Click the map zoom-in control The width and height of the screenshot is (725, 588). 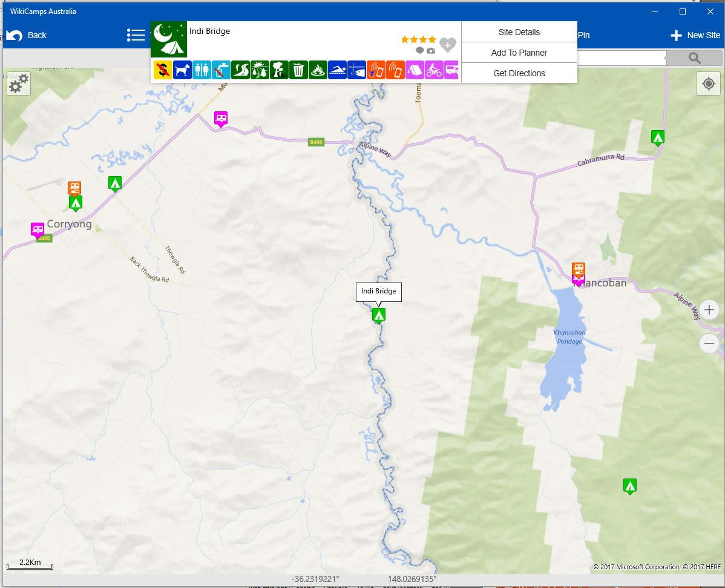point(709,310)
